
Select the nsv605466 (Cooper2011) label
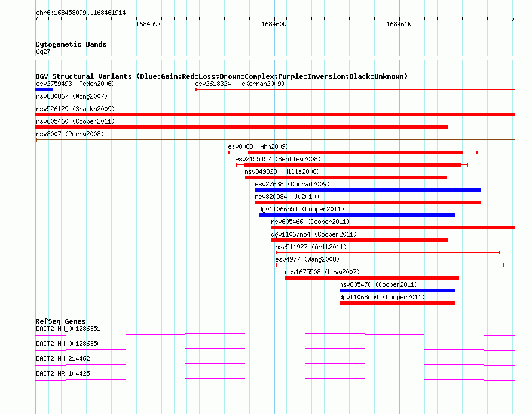click(310, 222)
